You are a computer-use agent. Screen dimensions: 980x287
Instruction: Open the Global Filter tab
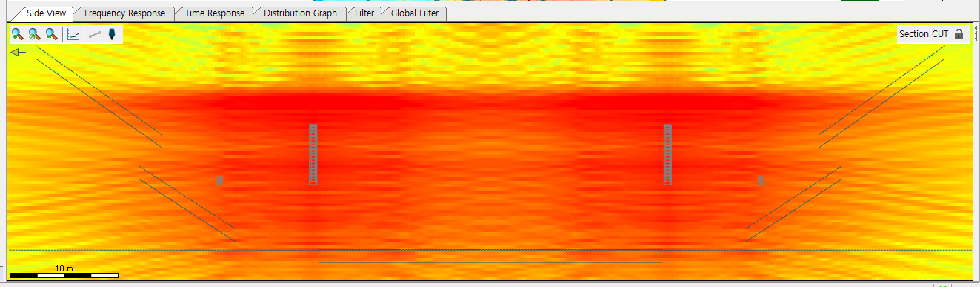[414, 13]
